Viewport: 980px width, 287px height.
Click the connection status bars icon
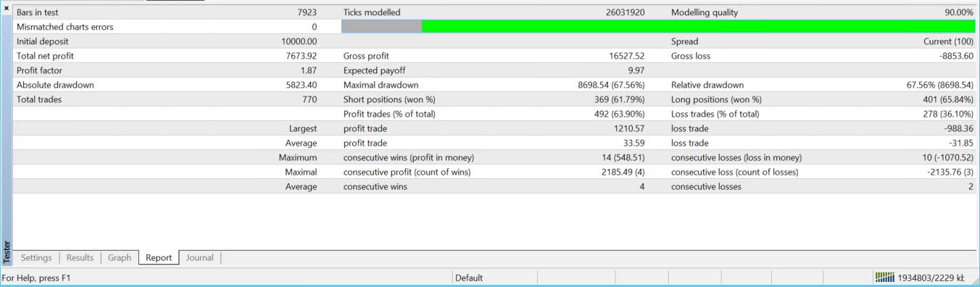coord(885,278)
